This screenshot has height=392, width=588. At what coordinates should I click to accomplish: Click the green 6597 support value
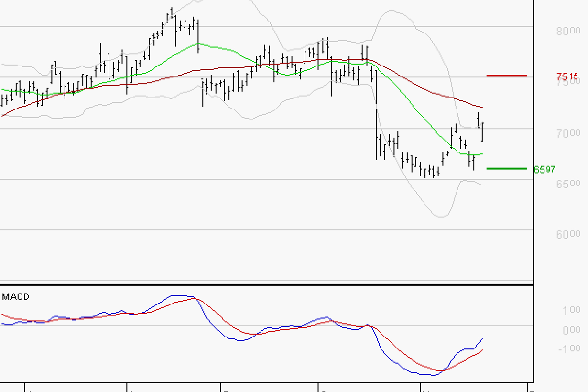545,170
